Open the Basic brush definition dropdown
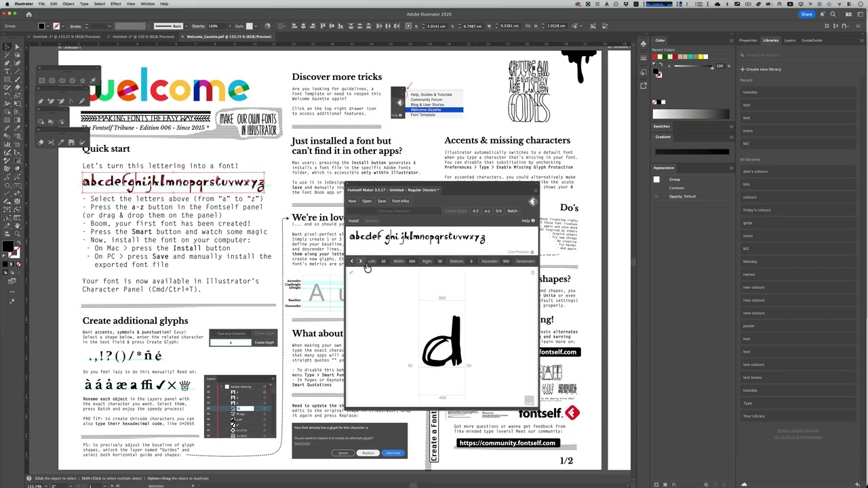 (x=185, y=26)
